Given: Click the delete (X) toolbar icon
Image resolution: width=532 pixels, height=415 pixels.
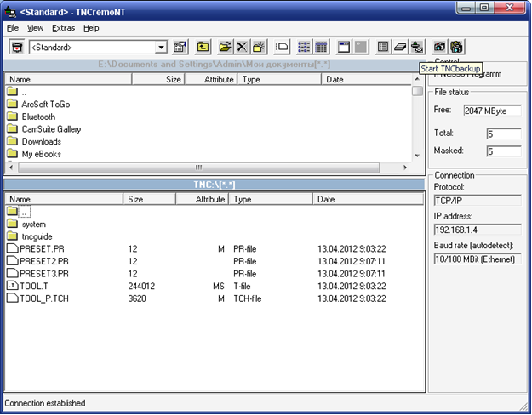Looking at the screenshot, I should coord(242,48).
